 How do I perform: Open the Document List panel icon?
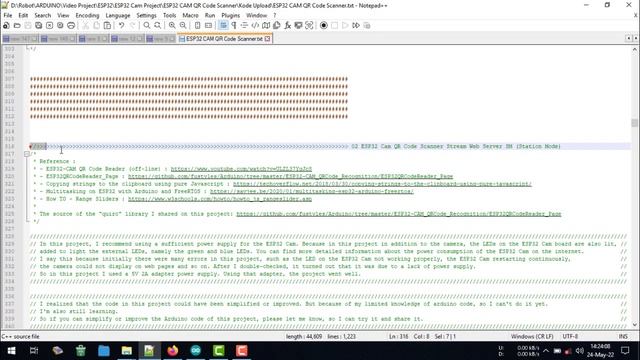pos(277,25)
